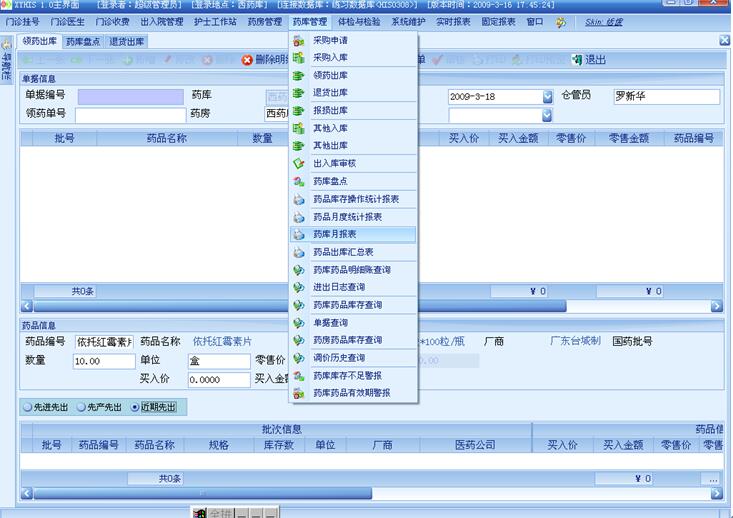The height and width of the screenshot is (518, 733).
Task: Click the 药库盘点 menu icon
Action: pos(299,181)
